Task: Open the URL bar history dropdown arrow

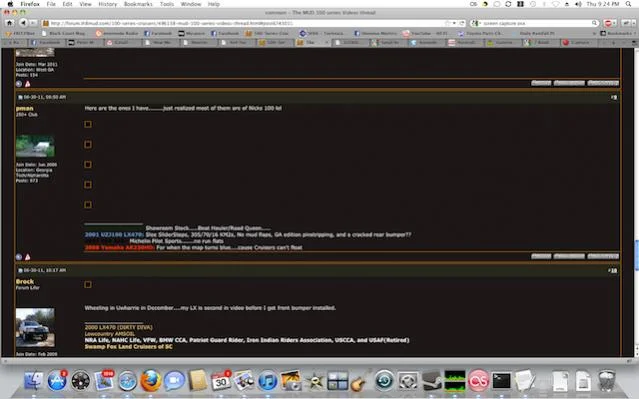Action: pyautogui.click(x=454, y=23)
